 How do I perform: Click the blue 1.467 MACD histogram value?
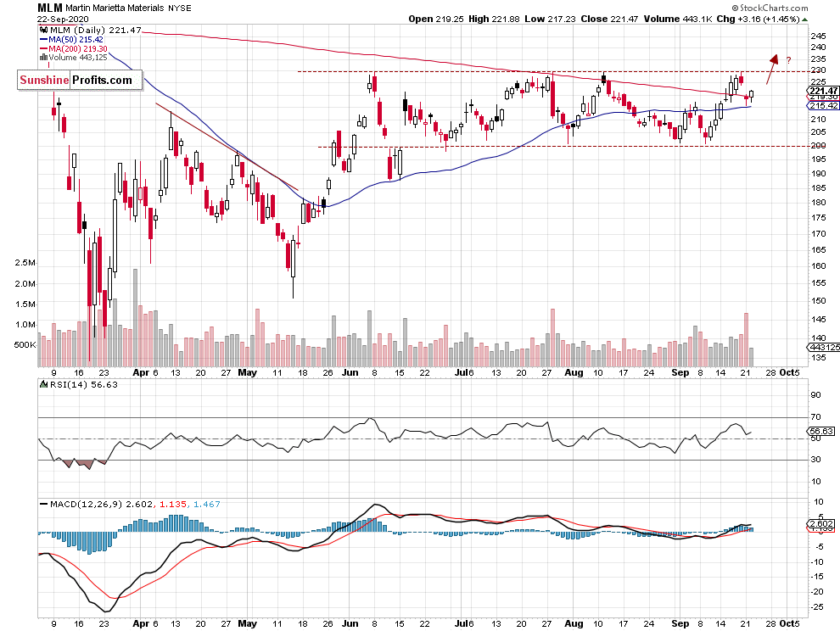pos(207,504)
